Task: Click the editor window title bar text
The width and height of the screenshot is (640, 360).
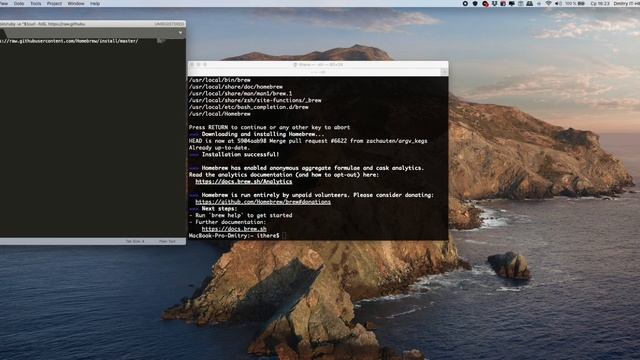Action: coord(42,24)
